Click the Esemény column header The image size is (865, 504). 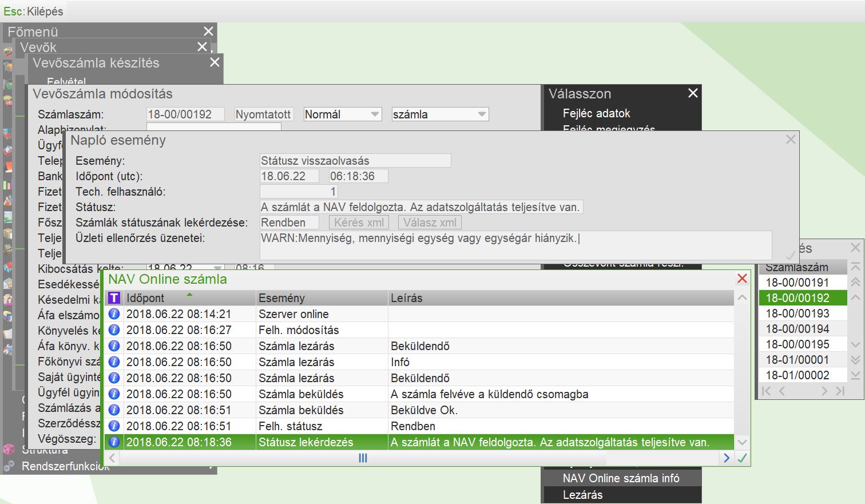click(x=322, y=298)
